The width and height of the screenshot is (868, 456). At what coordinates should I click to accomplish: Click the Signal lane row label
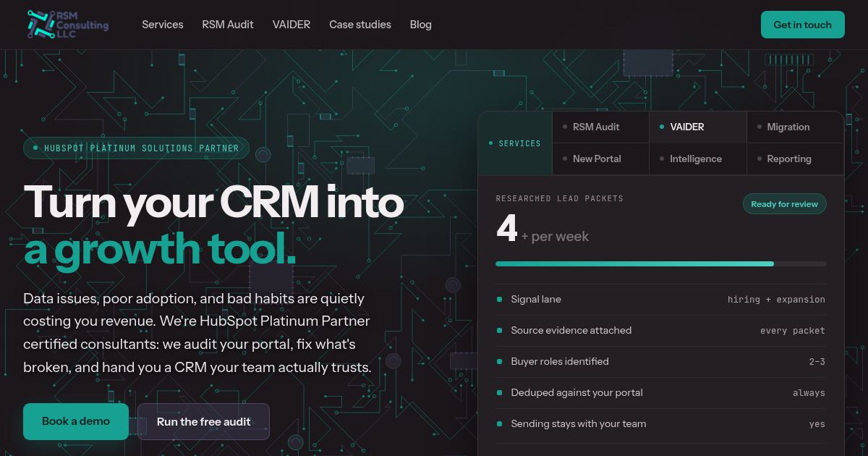[536, 299]
